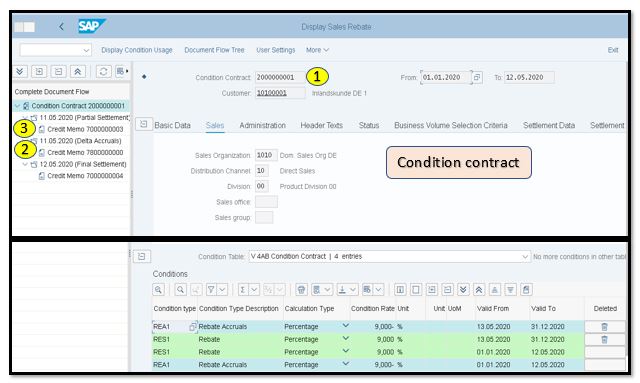Open the Views options dropdown arrow
Viewport: 640px width, 383px height.
pos(327,289)
